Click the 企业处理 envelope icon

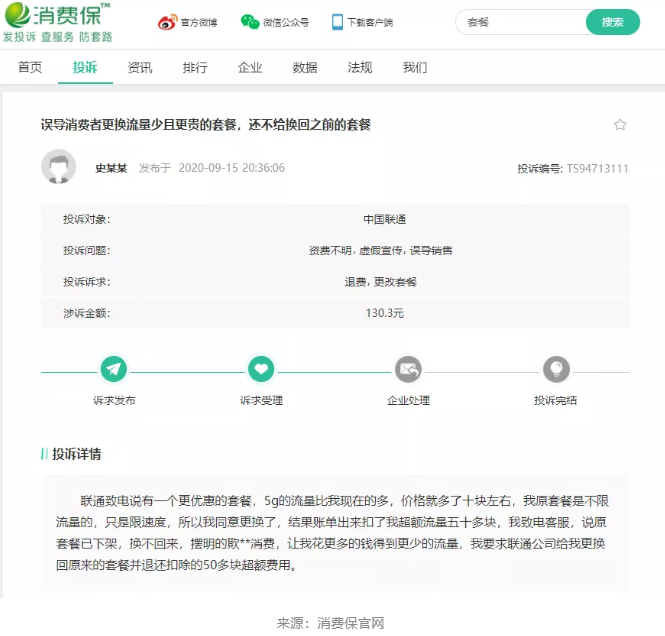click(x=408, y=369)
